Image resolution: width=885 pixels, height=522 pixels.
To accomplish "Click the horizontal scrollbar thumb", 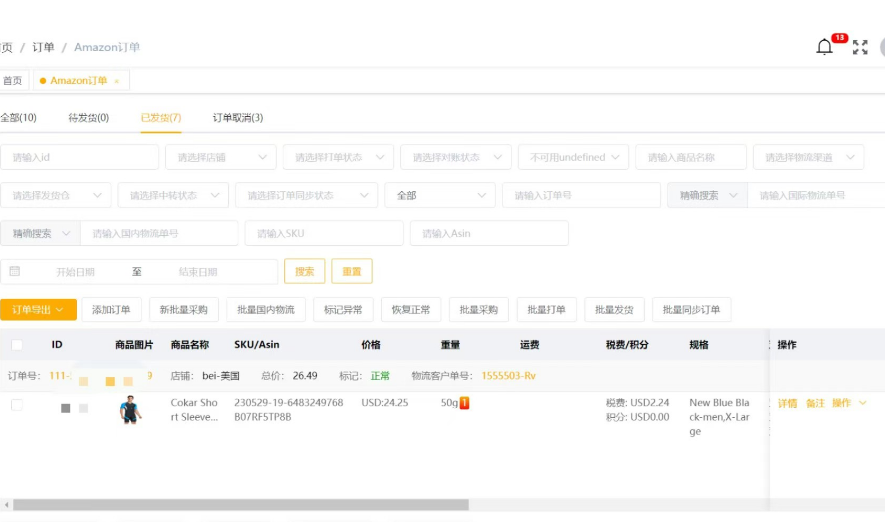I will (x=241, y=505).
